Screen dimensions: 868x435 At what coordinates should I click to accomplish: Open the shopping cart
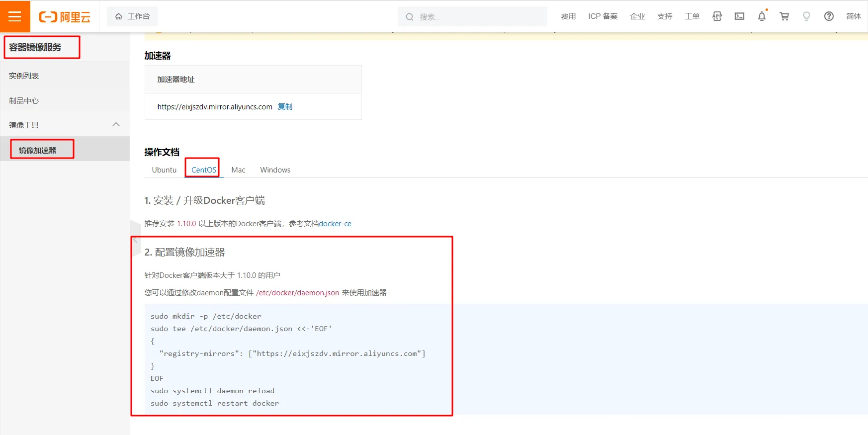[784, 16]
